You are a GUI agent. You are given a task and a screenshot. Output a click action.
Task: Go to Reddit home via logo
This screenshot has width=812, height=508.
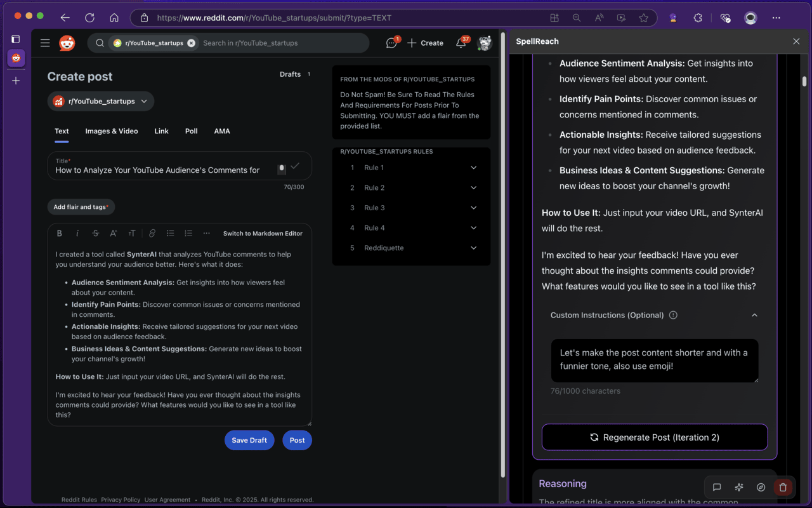(x=67, y=43)
